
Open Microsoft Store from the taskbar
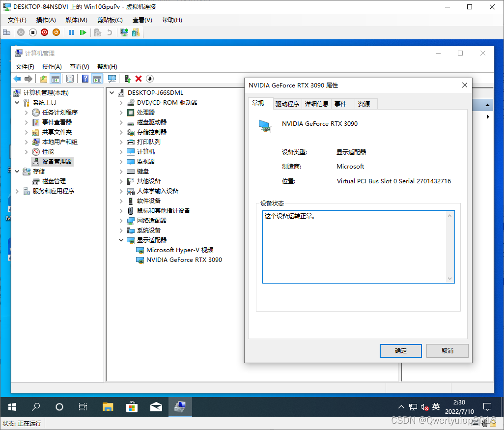132,407
